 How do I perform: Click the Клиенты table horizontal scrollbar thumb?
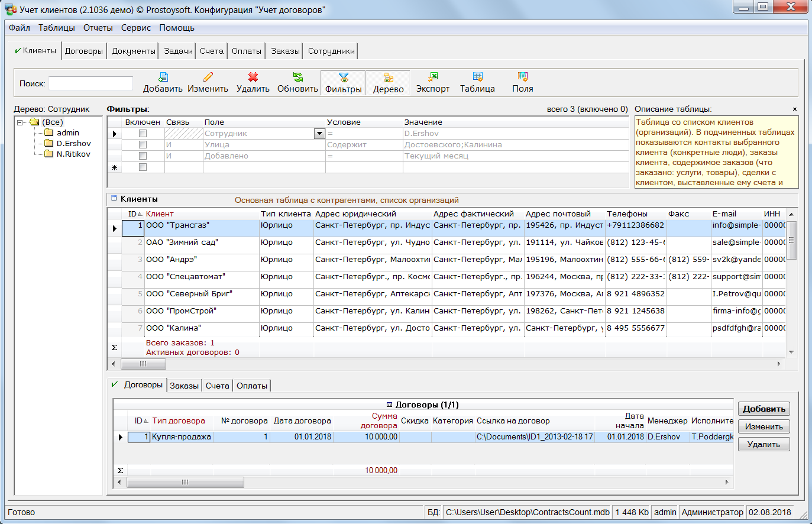143,364
